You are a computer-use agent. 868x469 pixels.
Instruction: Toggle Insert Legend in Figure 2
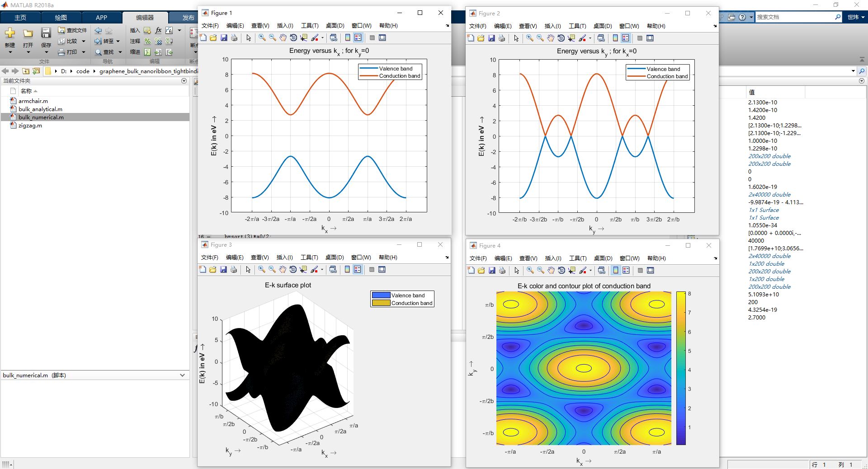tap(626, 38)
